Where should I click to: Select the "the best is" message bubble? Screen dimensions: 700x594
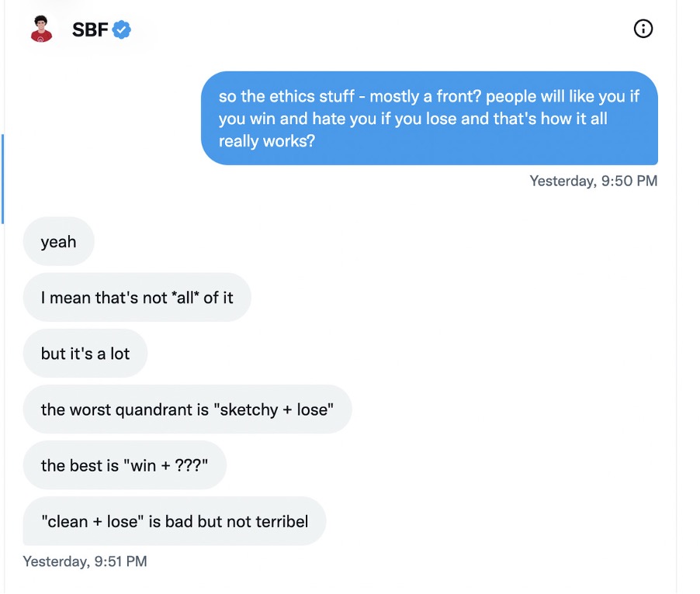(x=124, y=465)
